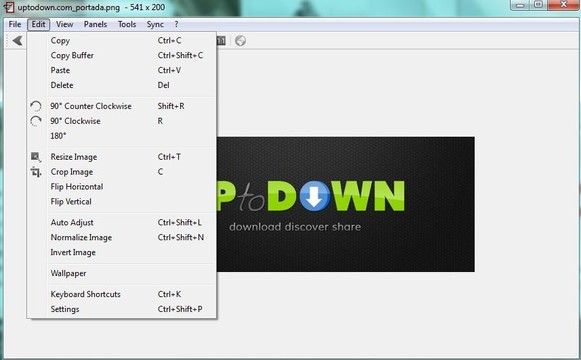Choose Resize Image from the menu
This screenshot has width=581, height=360.
click(122, 157)
